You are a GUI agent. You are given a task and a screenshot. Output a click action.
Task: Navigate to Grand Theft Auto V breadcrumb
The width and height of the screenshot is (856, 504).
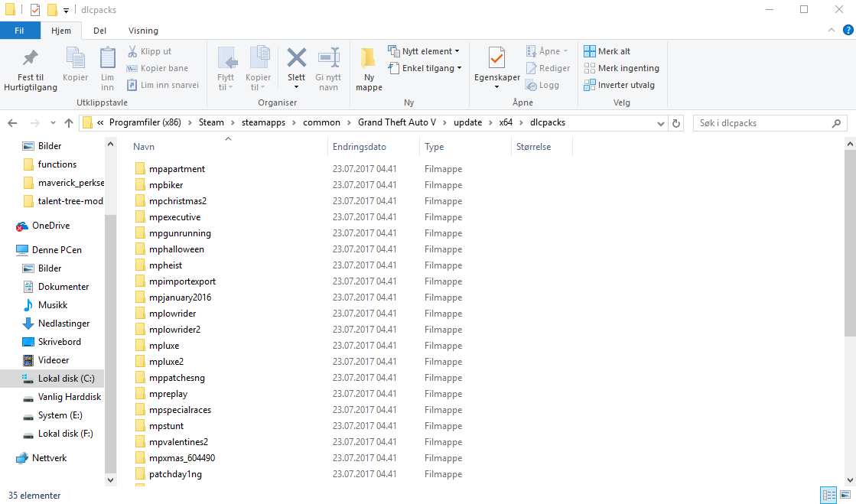[x=397, y=123]
